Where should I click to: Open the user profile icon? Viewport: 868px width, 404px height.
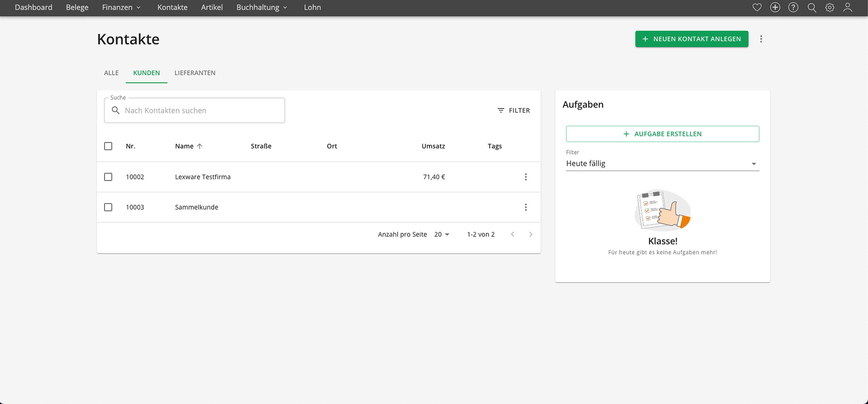click(x=848, y=7)
